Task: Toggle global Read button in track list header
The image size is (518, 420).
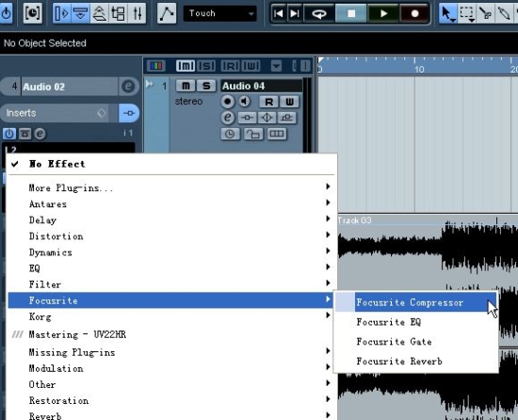Action: coord(230,66)
